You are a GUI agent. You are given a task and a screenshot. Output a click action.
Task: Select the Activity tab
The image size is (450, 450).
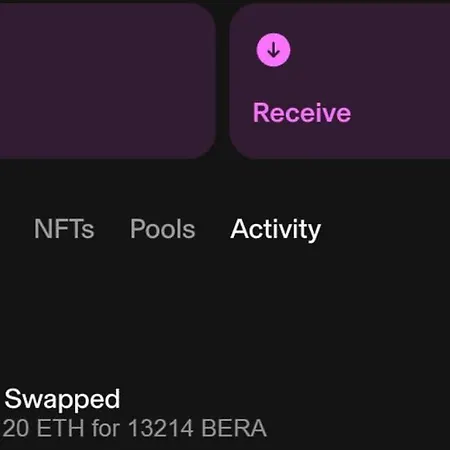pos(275,229)
